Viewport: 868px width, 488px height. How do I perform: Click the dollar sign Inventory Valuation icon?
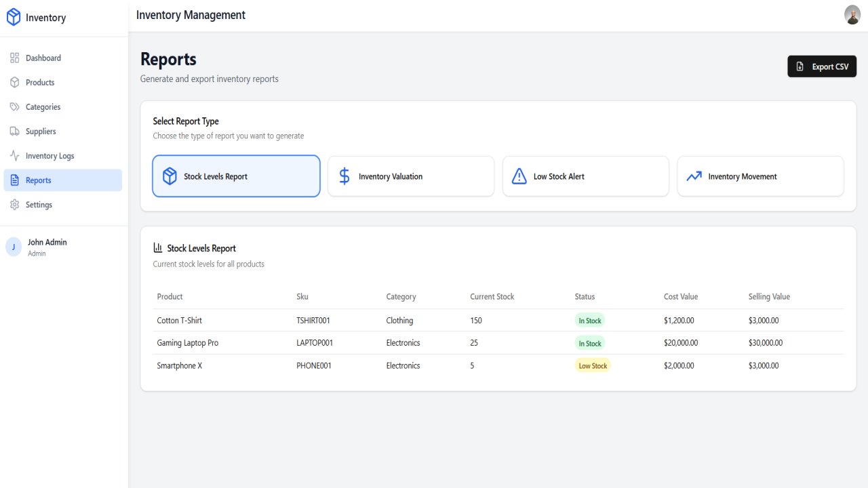coord(344,176)
